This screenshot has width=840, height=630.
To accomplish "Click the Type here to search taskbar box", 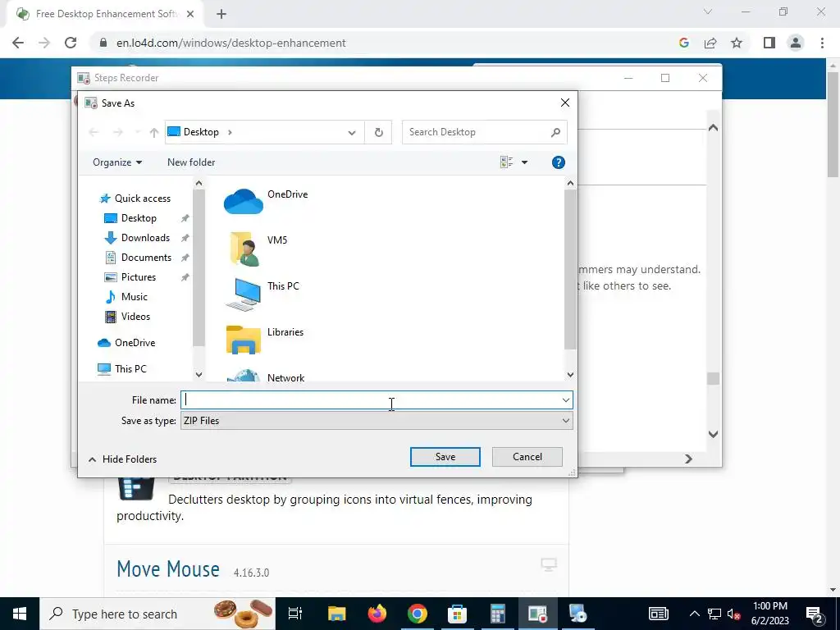I will [158, 614].
